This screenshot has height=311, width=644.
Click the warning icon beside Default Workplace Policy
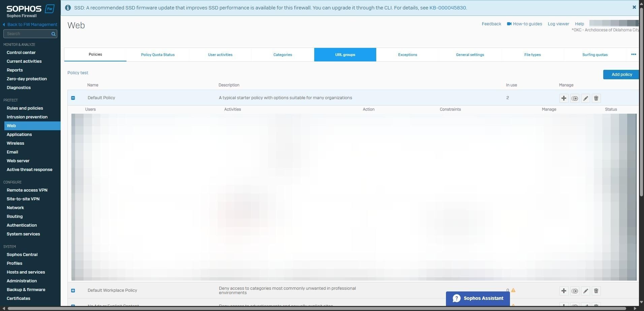coord(513,290)
